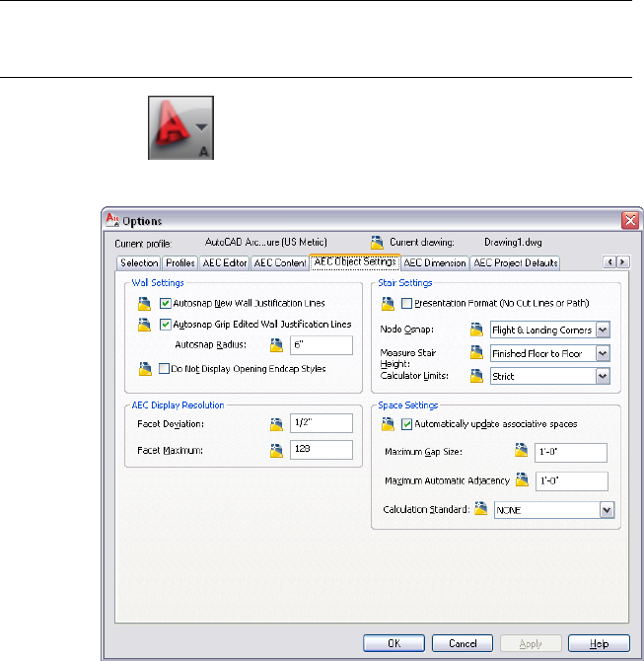Click the Maximum Gap Size field

point(571,452)
